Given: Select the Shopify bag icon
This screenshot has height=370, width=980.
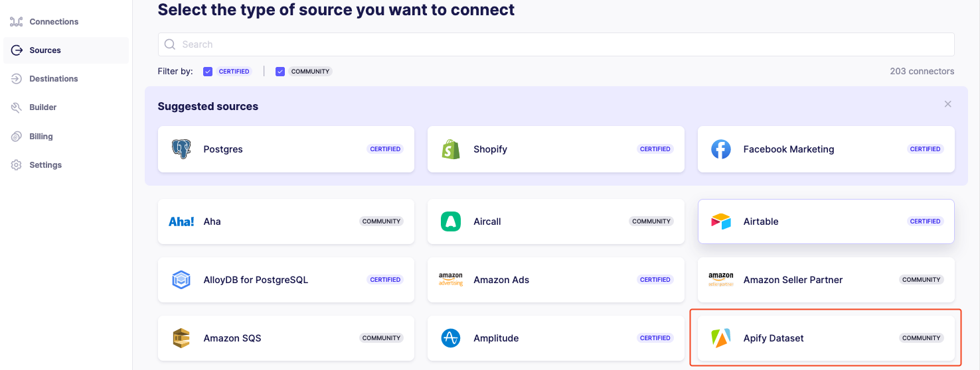Looking at the screenshot, I should [451, 149].
